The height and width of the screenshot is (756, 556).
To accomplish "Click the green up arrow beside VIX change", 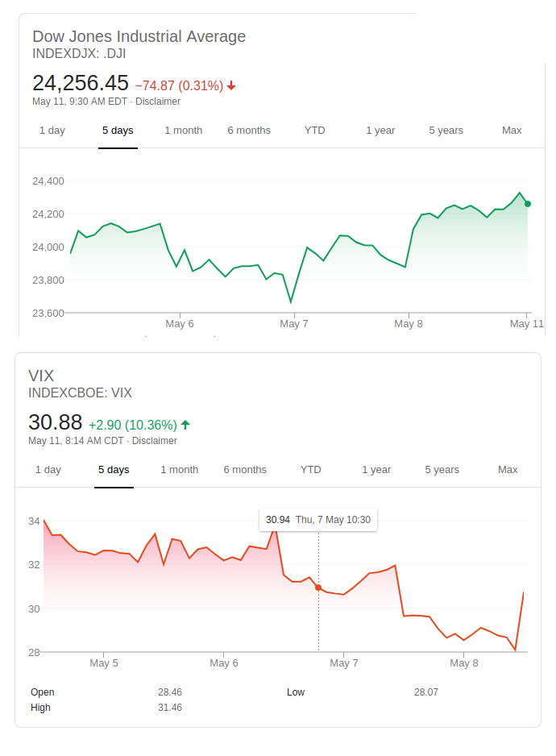I will (185, 425).
